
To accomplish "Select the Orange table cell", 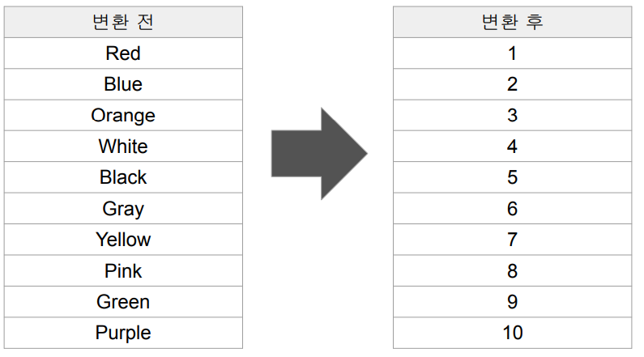I will pyautogui.click(x=123, y=115).
